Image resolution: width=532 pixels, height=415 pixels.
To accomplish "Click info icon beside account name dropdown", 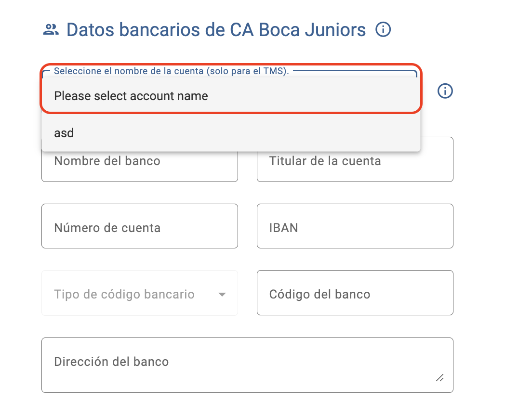I will pos(445,91).
